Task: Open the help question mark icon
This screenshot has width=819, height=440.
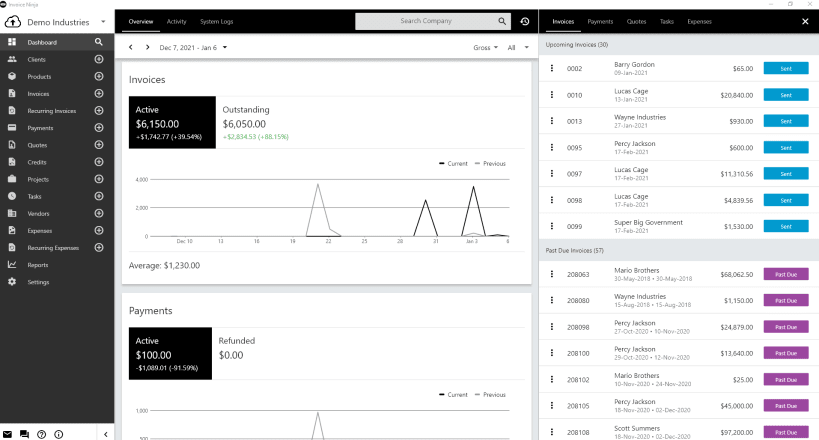Action: coord(42,434)
